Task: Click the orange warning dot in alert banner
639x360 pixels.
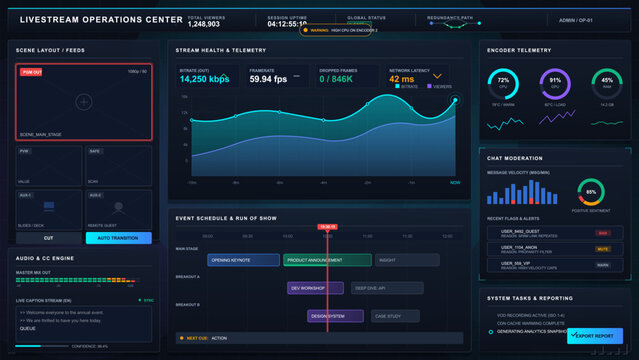Action: (305, 30)
